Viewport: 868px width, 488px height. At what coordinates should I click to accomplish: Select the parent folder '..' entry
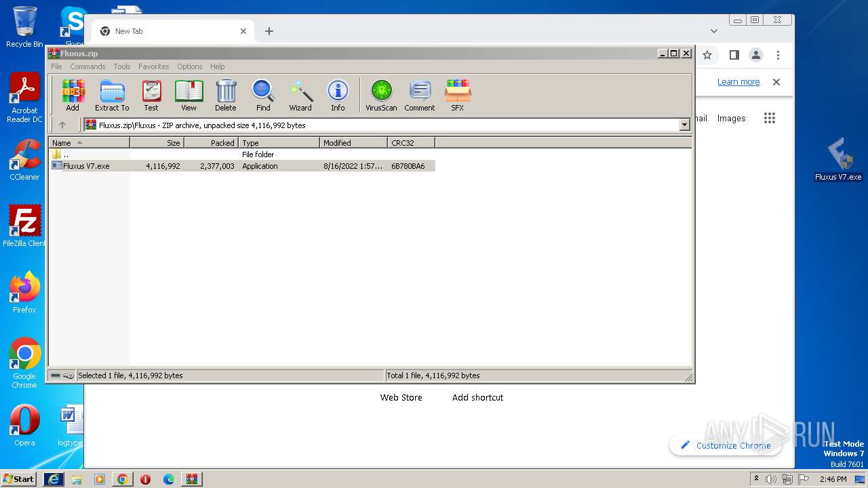pyautogui.click(x=242, y=155)
